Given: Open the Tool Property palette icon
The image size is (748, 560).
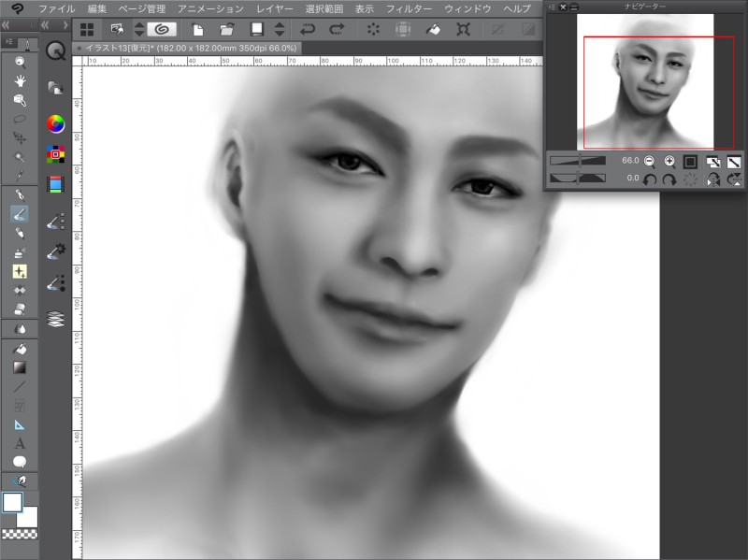Looking at the screenshot, I should 56,251.
